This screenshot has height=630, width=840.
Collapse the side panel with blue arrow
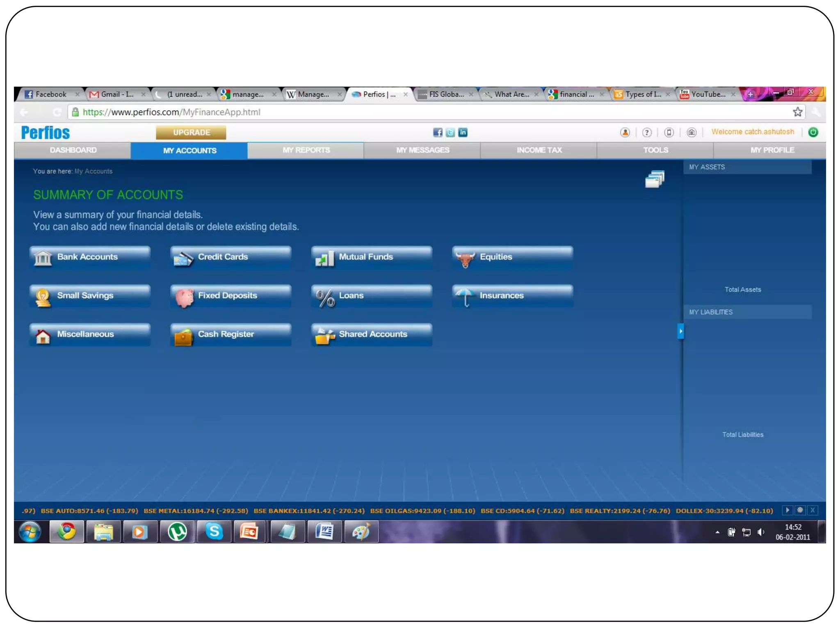(x=680, y=331)
